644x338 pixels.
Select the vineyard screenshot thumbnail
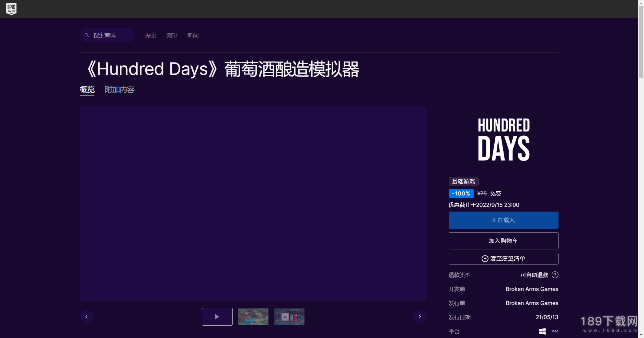click(253, 317)
